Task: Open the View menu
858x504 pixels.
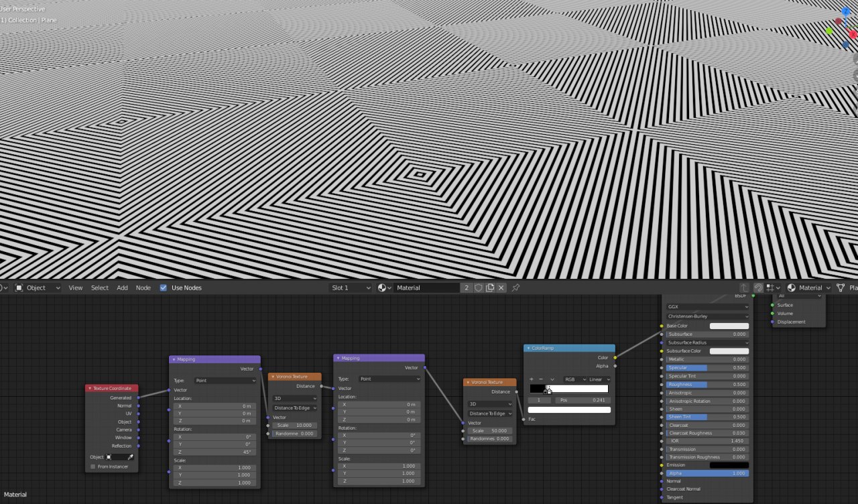Action: pos(76,288)
